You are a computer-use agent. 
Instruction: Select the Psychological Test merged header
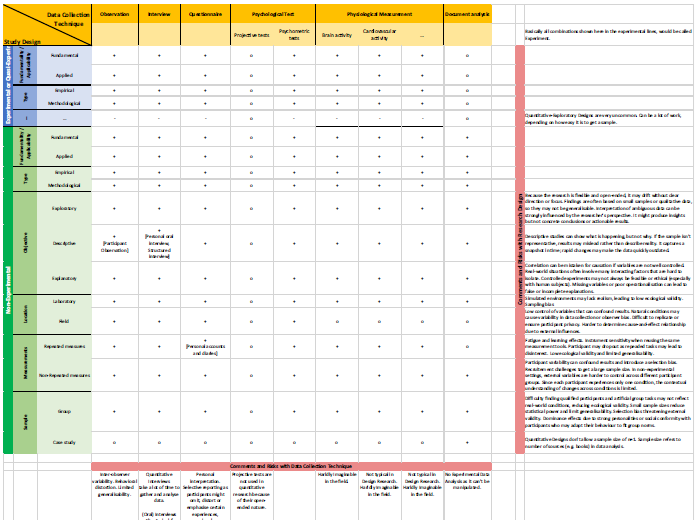point(273,14)
